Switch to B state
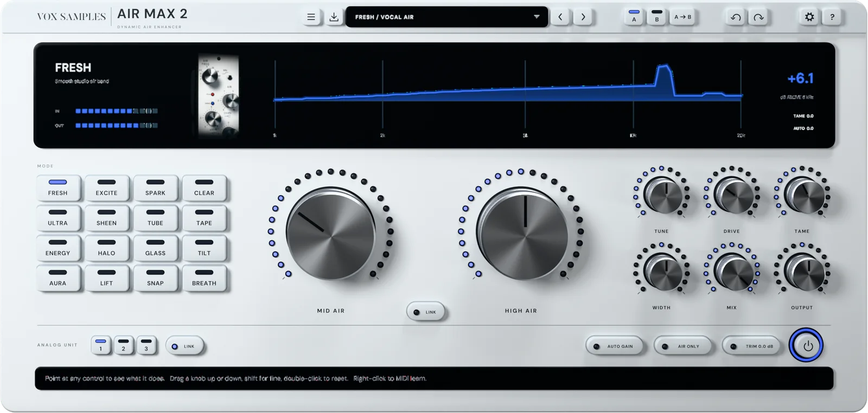The height and width of the screenshot is (413, 868). tap(656, 17)
